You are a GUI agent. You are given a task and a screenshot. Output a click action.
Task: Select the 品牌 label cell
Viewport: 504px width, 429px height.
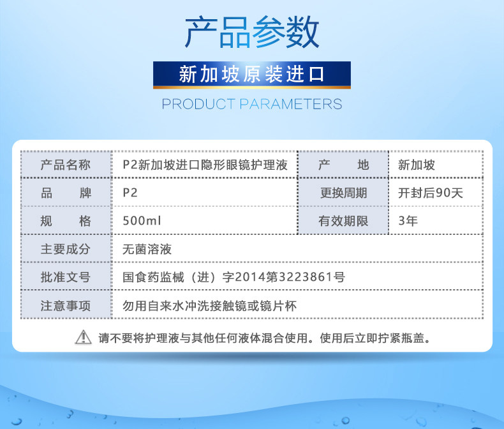(66, 192)
